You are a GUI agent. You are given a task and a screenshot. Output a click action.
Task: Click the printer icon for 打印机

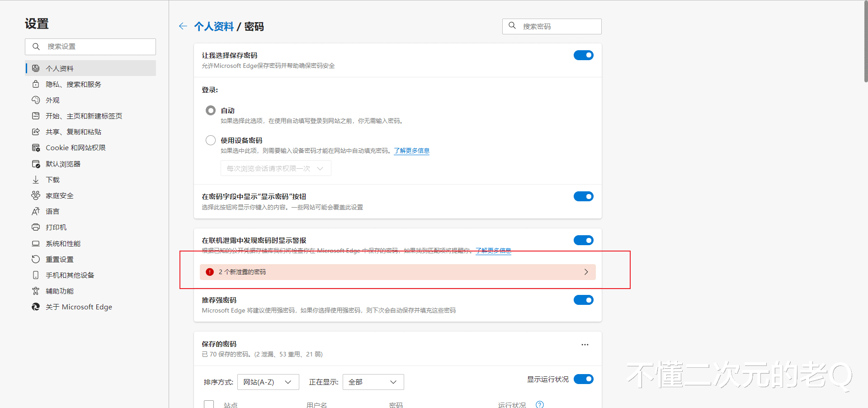click(x=36, y=227)
